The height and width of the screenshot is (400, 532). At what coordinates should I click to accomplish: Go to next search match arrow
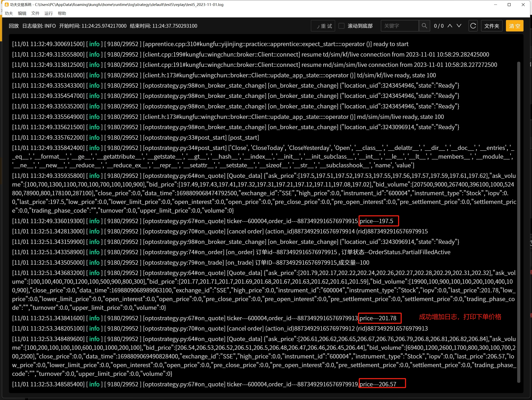click(x=459, y=26)
